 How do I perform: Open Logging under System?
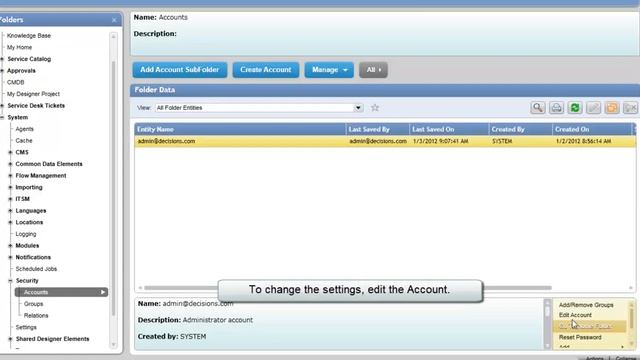tap(26, 234)
